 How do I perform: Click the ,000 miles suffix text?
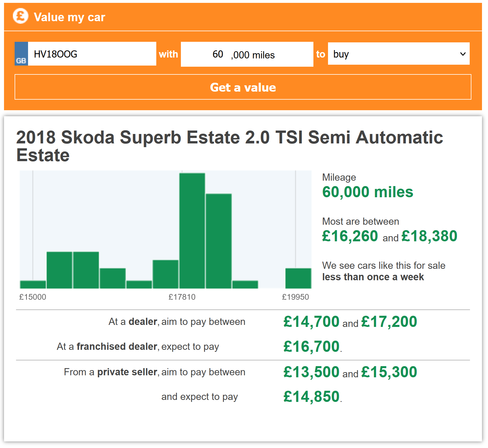(253, 55)
